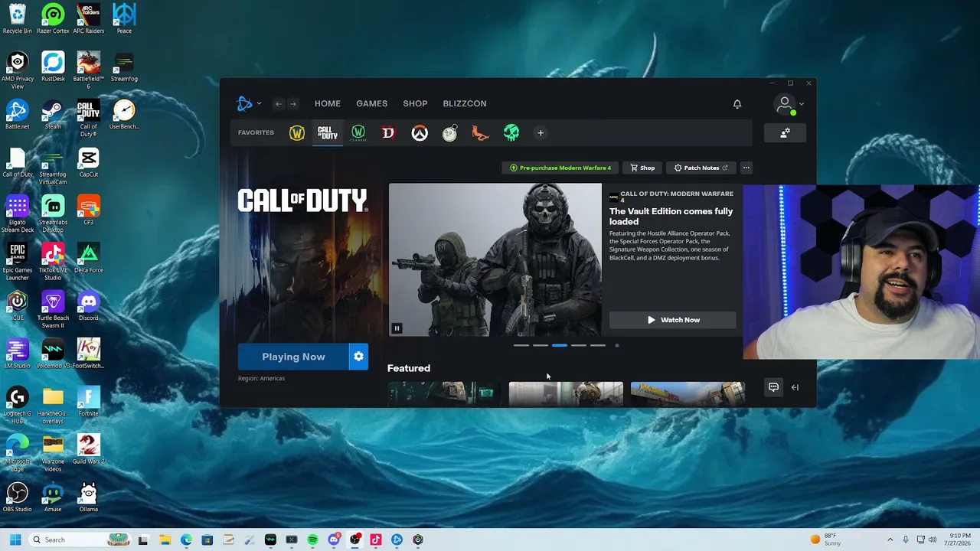Open the SHOP tab in the top navigation
Image resolution: width=980 pixels, height=551 pixels.
click(x=415, y=103)
